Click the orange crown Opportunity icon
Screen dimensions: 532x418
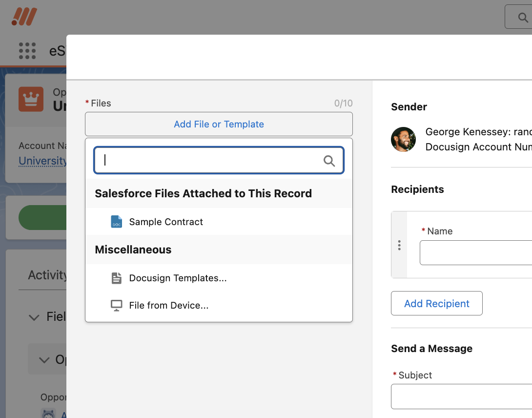pyautogui.click(x=31, y=99)
